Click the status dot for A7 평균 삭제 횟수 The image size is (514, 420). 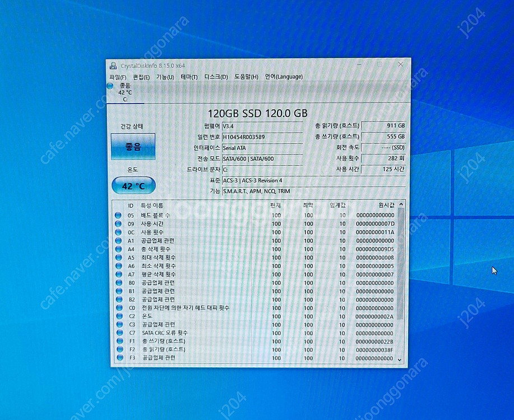click(119, 274)
